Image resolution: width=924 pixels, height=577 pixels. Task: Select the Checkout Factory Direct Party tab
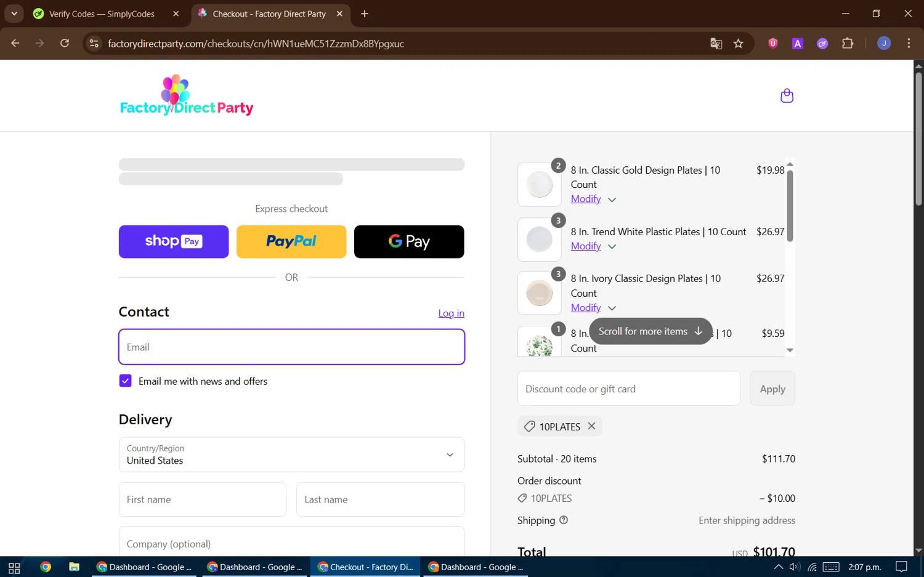tap(269, 14)
